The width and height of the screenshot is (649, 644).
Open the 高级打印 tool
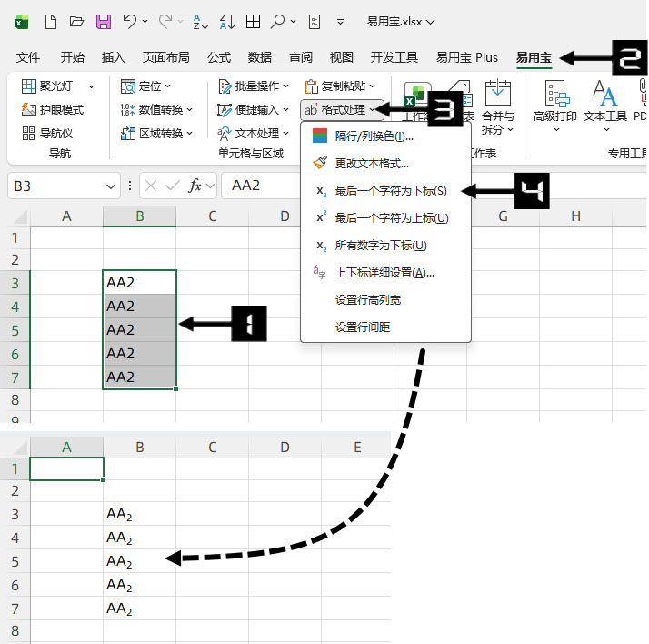tap(554, 103)
